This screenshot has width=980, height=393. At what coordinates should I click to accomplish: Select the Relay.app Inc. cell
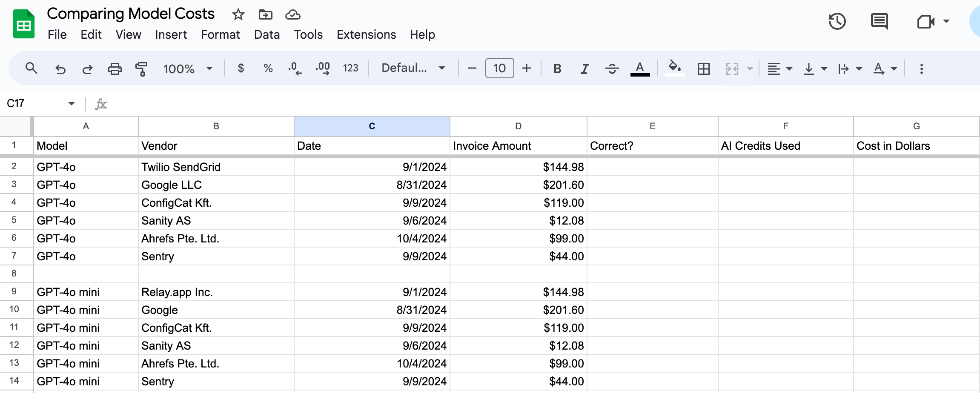[x=216, y=292]
